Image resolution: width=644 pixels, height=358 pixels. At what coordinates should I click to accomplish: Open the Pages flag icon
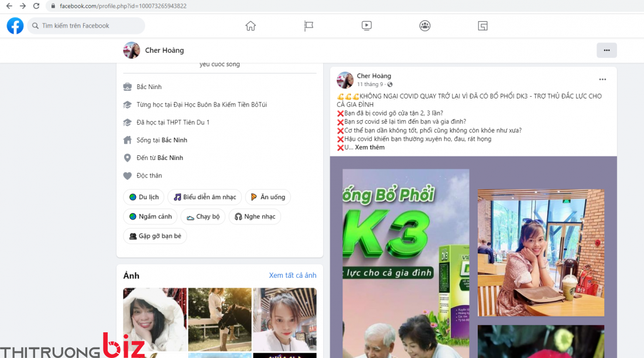[x=309, y=26]
